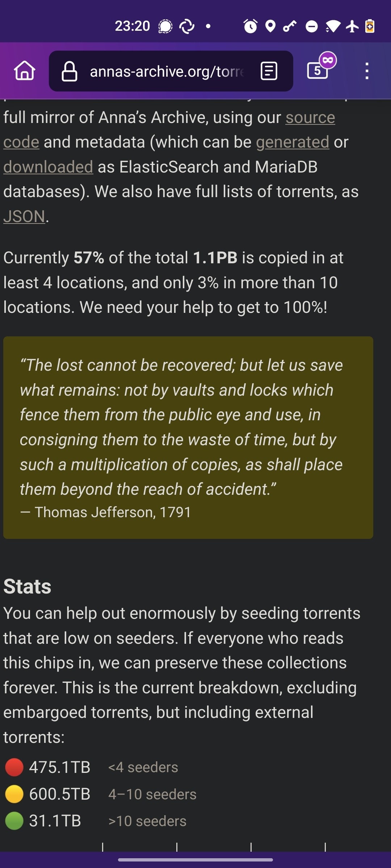Image resolution: width=391 pixels, height=868 pixels.
Task: Tap the browser home icon
Action: pyautogui.click(x=25, y=71)
